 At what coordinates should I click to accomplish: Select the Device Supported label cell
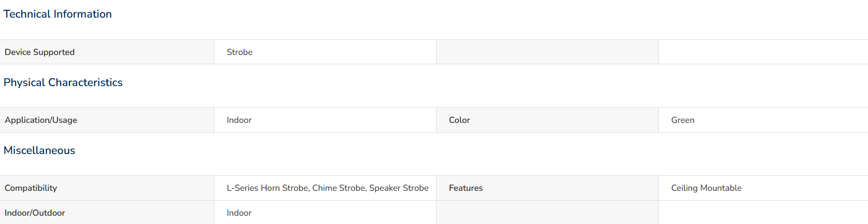[x=107, y=52]
